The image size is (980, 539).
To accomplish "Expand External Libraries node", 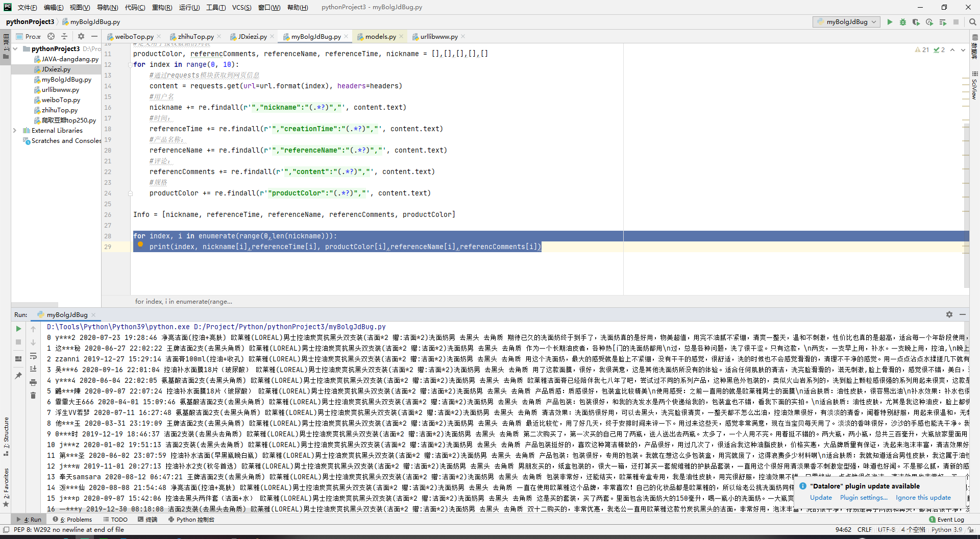I will click(x=15, y=131).
